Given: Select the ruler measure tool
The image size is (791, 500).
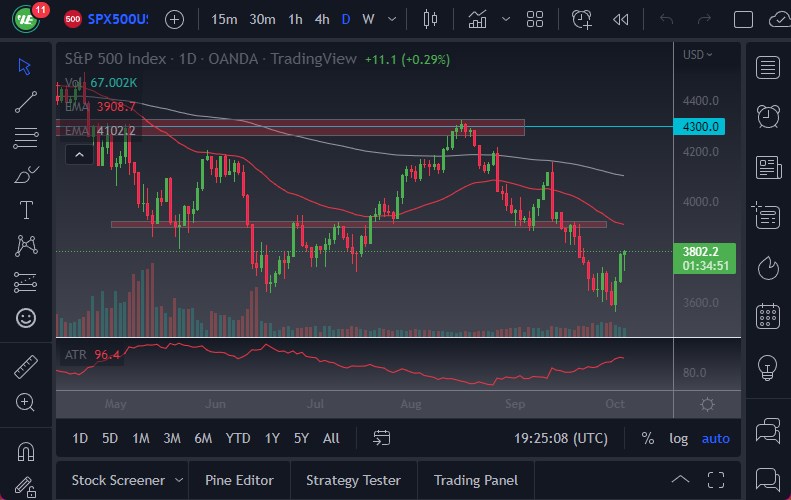Looking at the screenshot, I should click(x=26, y=367).
